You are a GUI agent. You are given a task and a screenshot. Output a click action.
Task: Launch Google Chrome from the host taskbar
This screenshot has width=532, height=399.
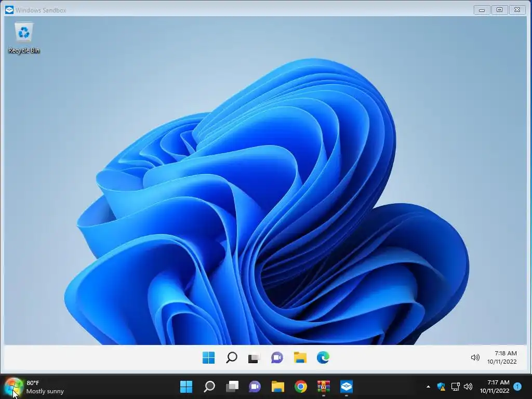point(301,387)
